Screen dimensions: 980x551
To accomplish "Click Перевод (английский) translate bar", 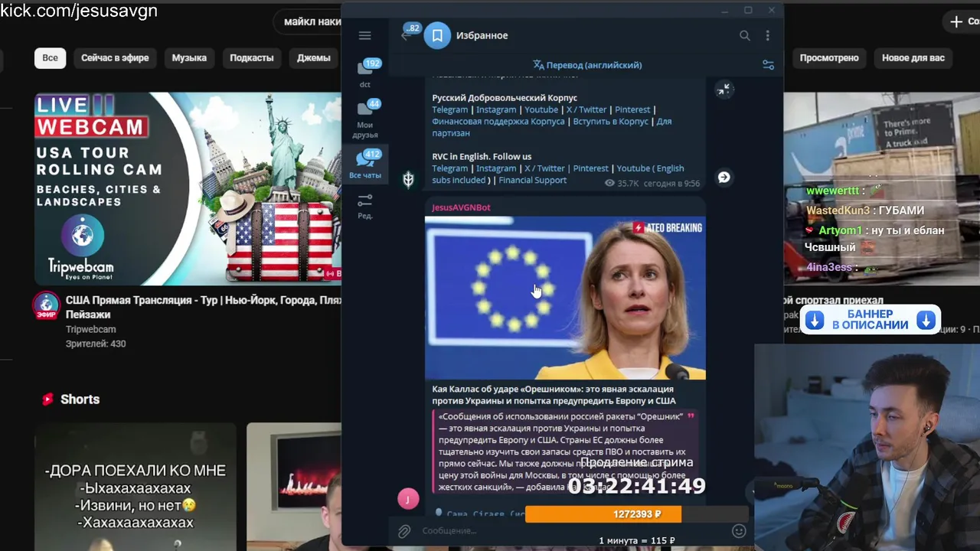I will click(x=587, y=65).
